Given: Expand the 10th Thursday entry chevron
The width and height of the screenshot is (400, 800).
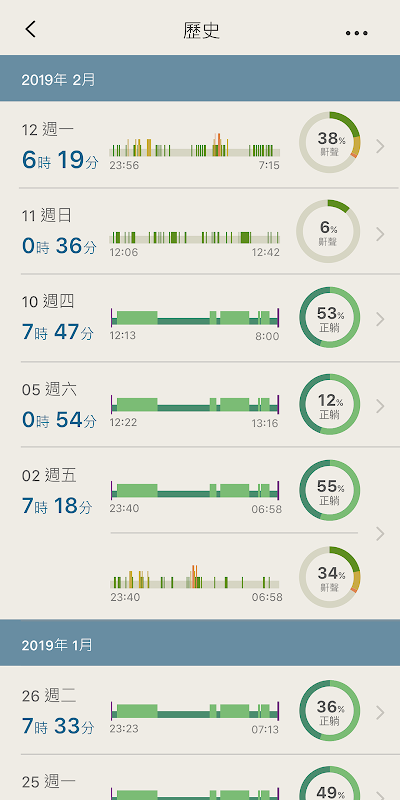Looking at the screenshot, I should (x=380, y=319).
